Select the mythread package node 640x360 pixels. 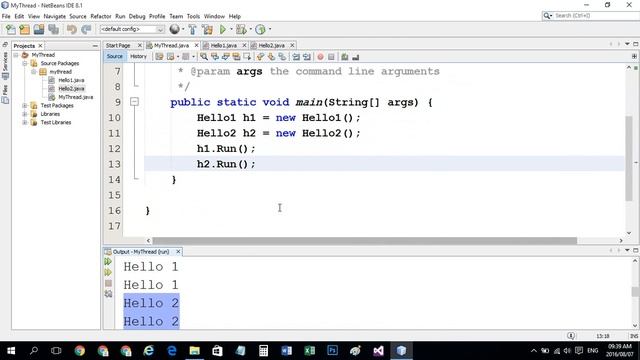click(x=60, y=72)
